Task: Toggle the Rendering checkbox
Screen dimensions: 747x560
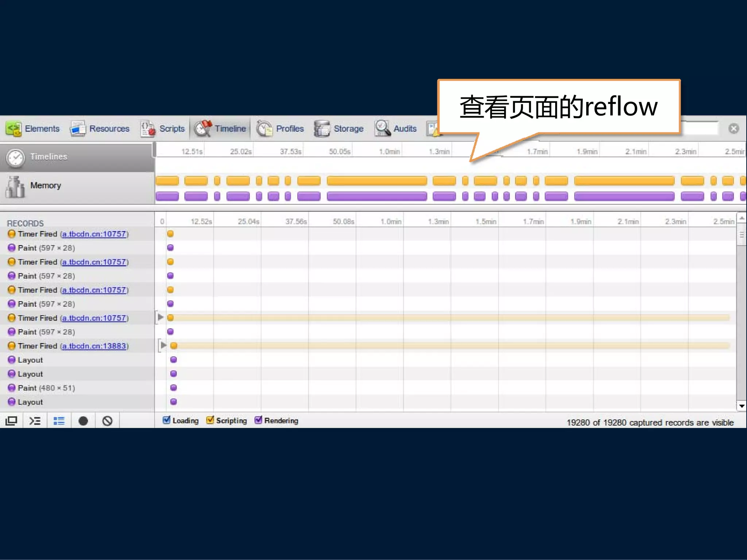Action: (258, 420)
